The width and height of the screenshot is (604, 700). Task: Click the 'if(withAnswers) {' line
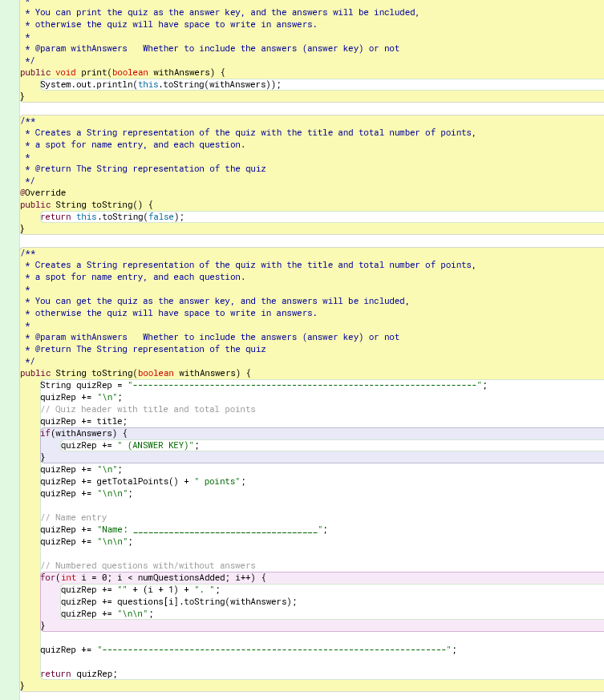84,434
